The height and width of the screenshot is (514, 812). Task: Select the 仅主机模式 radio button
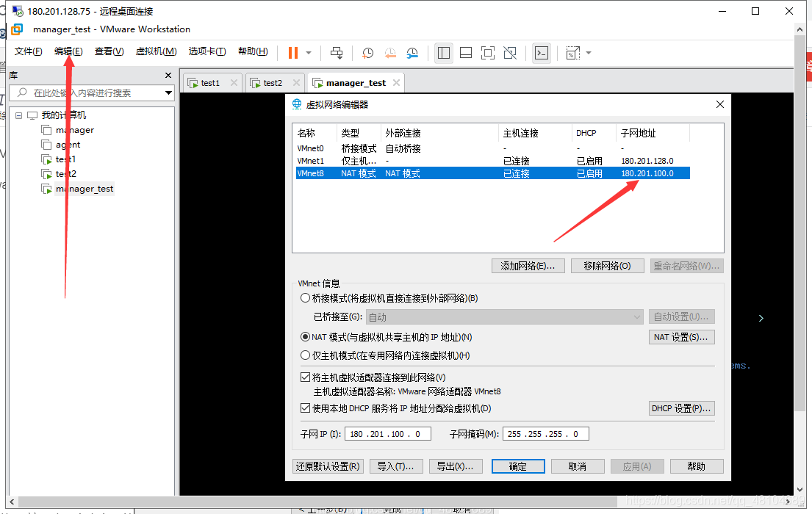point(305,355)
